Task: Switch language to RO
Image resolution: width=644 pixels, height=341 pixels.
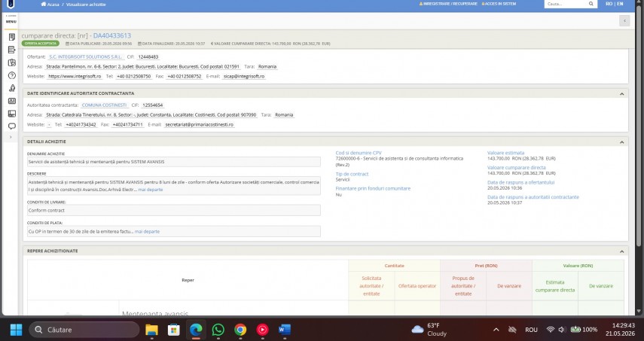Action: (x=609, y=4)
